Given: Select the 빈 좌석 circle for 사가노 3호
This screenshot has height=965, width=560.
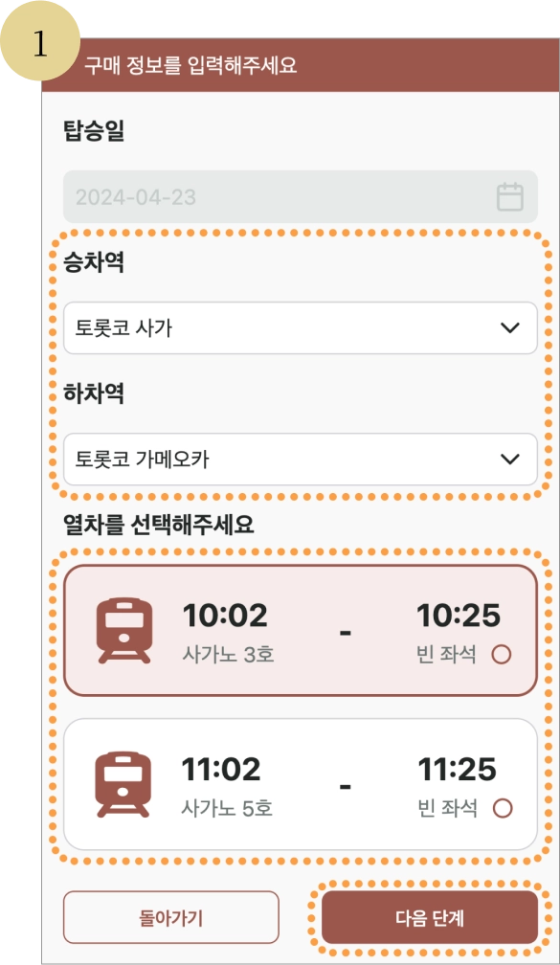Looking at the screenshot, I should (501, 654).
